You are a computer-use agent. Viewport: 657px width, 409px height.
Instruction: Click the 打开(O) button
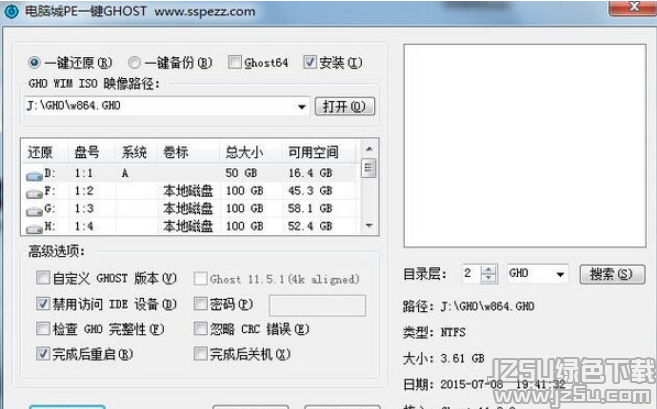344,106
